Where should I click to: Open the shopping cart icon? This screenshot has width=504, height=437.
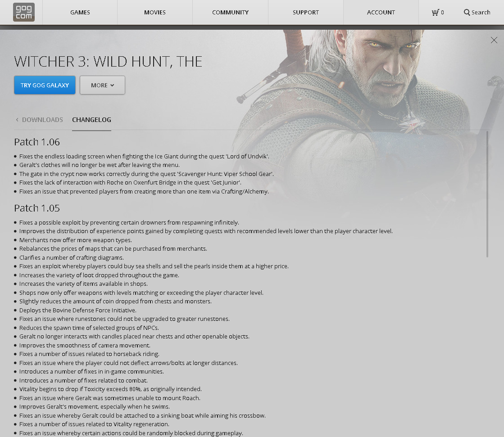[x=435, y=13]
